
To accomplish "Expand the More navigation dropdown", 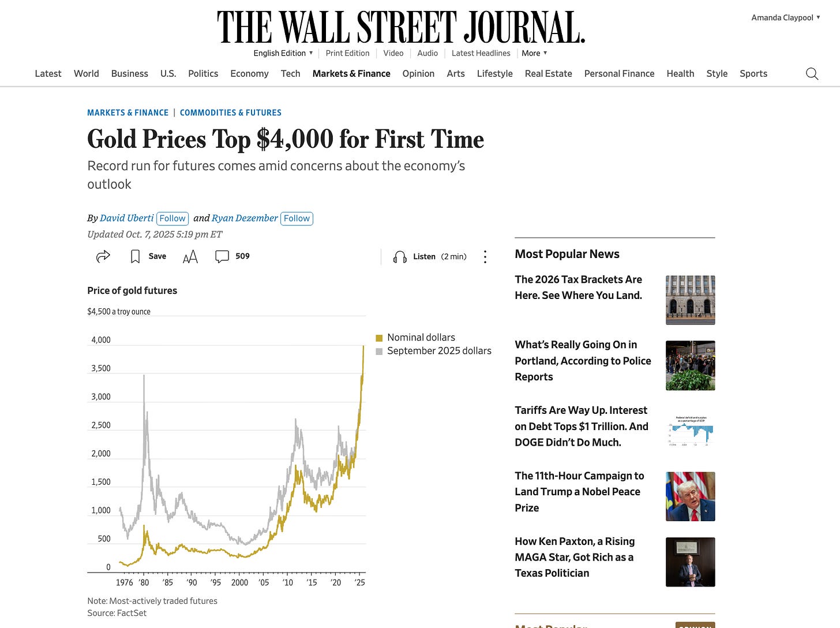I will pyautogui.click(x=533, y=53).
